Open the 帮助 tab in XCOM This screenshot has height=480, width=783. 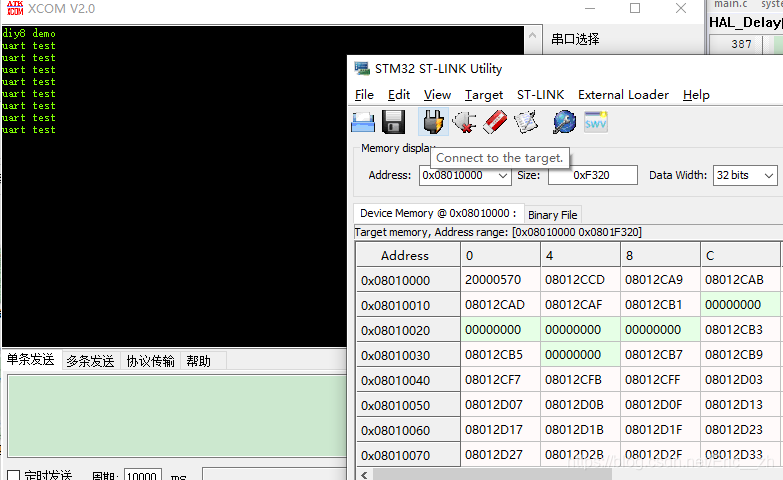click(x=198, y=361)
